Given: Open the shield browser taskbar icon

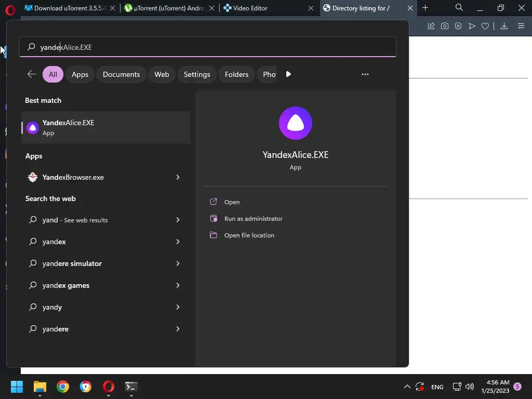Looking at the screenshot, I should (86, 387).
